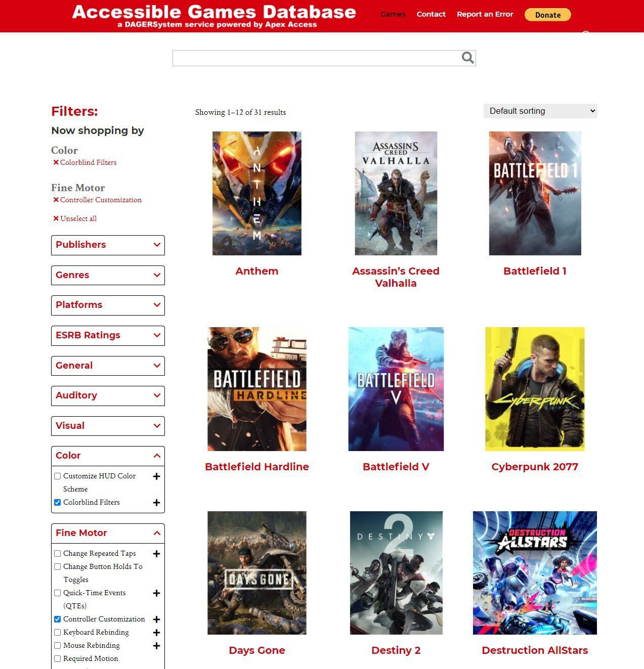Open the Contact menu item

[x=431, y=14]
